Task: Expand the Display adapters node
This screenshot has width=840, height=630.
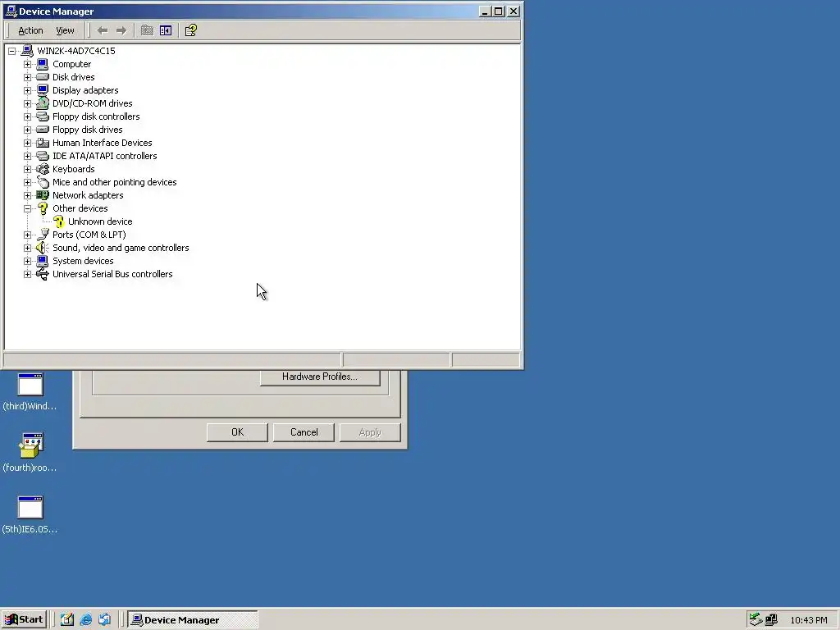Action: [27, 90]
